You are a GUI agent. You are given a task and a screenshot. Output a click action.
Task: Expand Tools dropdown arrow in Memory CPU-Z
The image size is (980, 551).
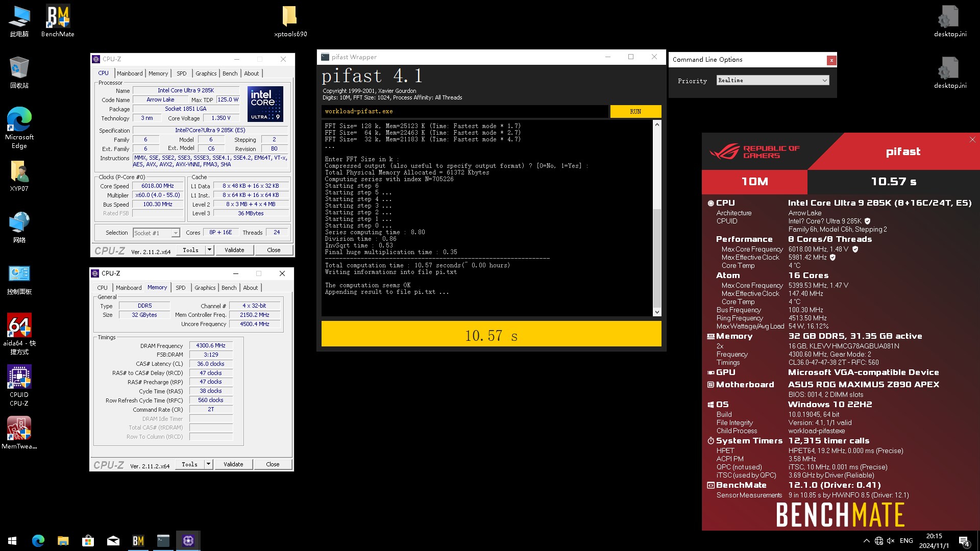[x=208, y=464]
